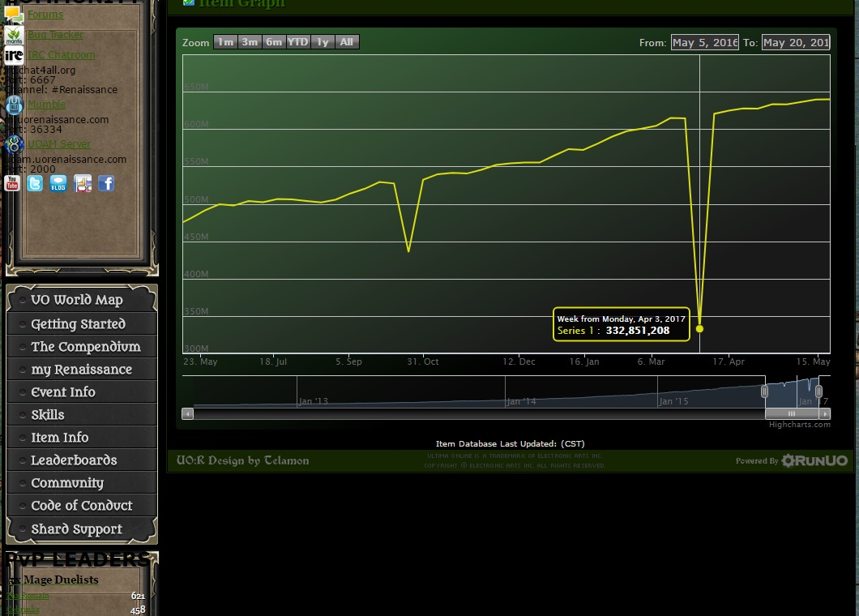Set chart zoom to 1y
This screenshot has width=859, height=616.
(323, 42)
